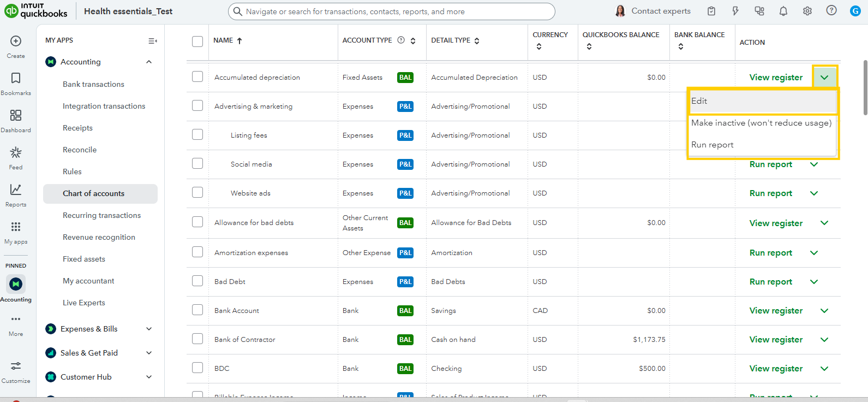Viewport: 868px width, 402px height.
Task: Open notifications bell
Action: pos(783,11)
